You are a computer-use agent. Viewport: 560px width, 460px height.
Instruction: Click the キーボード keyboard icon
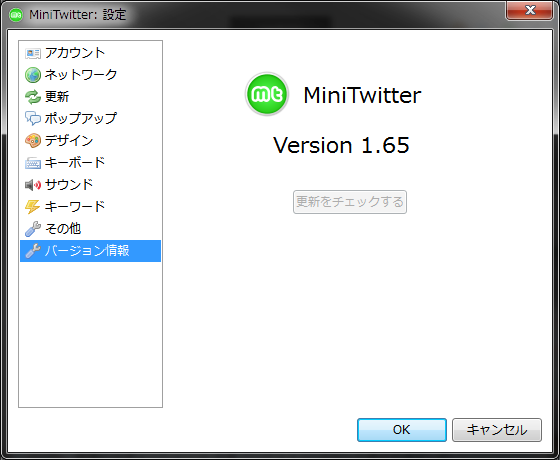click(32, 163)
